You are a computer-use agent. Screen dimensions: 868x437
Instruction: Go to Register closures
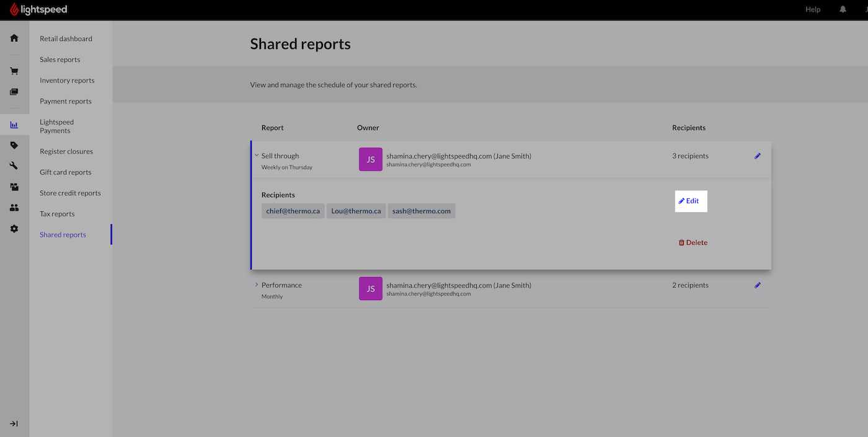coord(66,151)
